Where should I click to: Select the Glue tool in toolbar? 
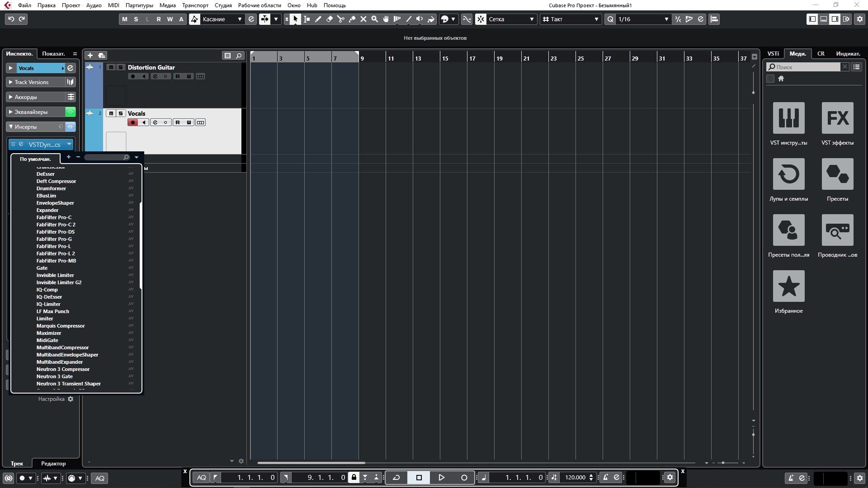[352, 19]
